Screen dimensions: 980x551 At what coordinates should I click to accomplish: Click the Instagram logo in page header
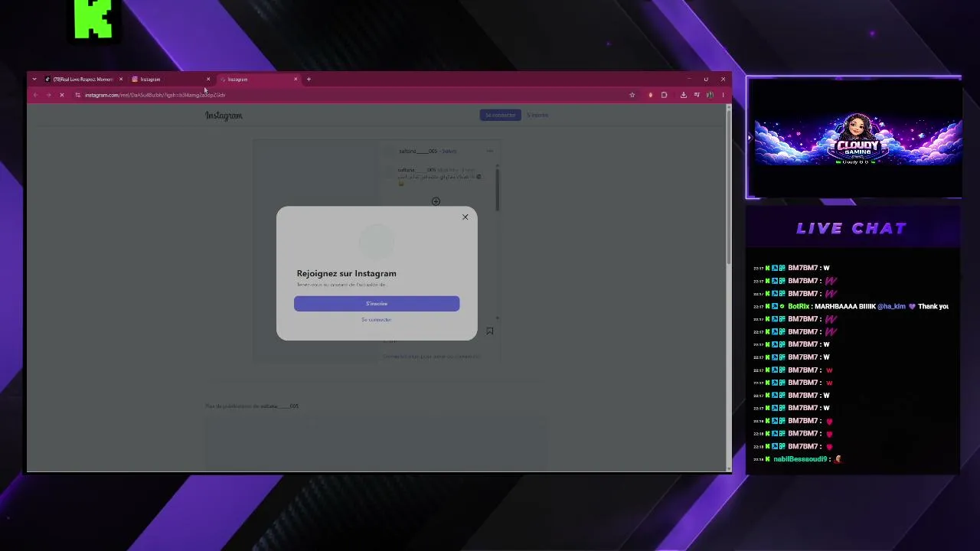click(x=224, y=116)
